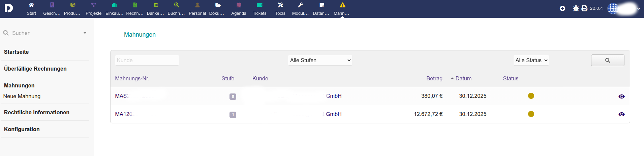Open the Tickets module icon
The image size is (644, 156).
pos(259,5)
